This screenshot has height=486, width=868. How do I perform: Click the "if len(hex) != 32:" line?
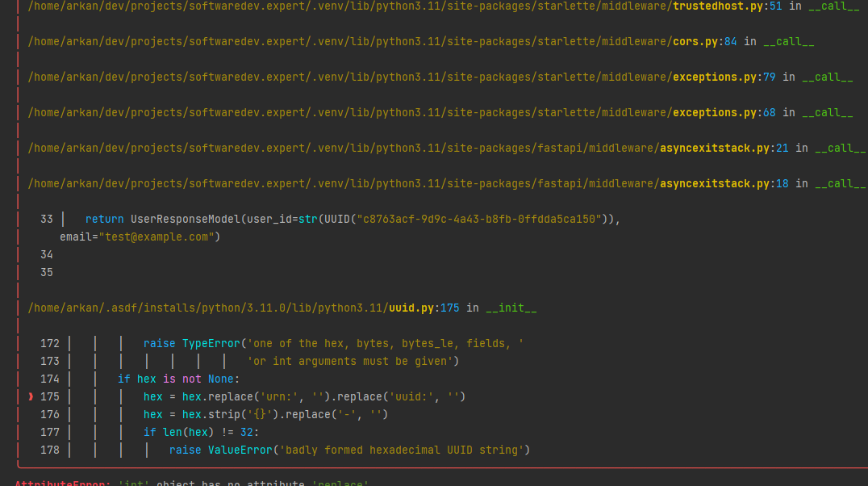coord(201,432)
